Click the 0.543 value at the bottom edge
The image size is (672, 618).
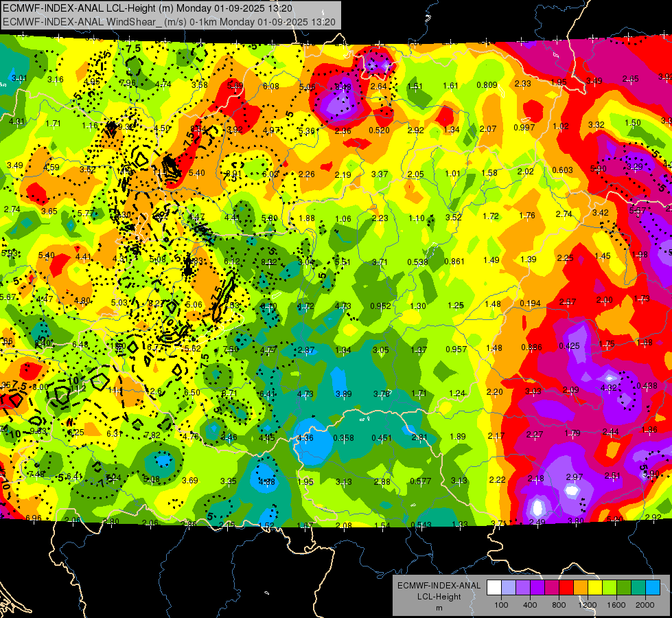tap(421, 525)
